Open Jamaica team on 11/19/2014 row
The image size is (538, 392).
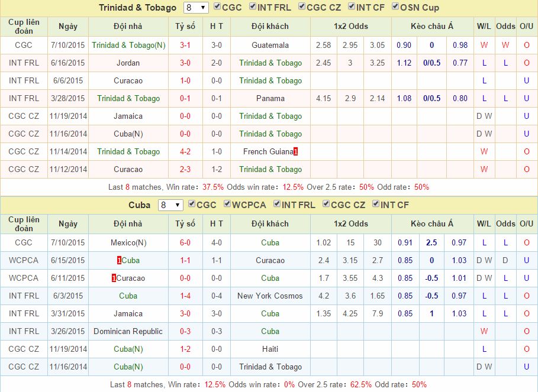click(128, 116)
